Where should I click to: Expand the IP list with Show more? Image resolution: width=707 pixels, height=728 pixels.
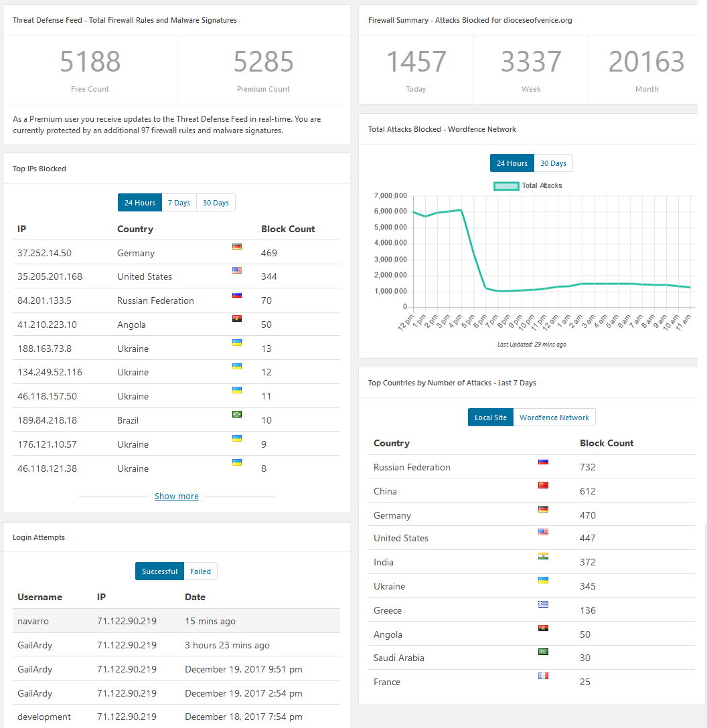pos(177,496)
